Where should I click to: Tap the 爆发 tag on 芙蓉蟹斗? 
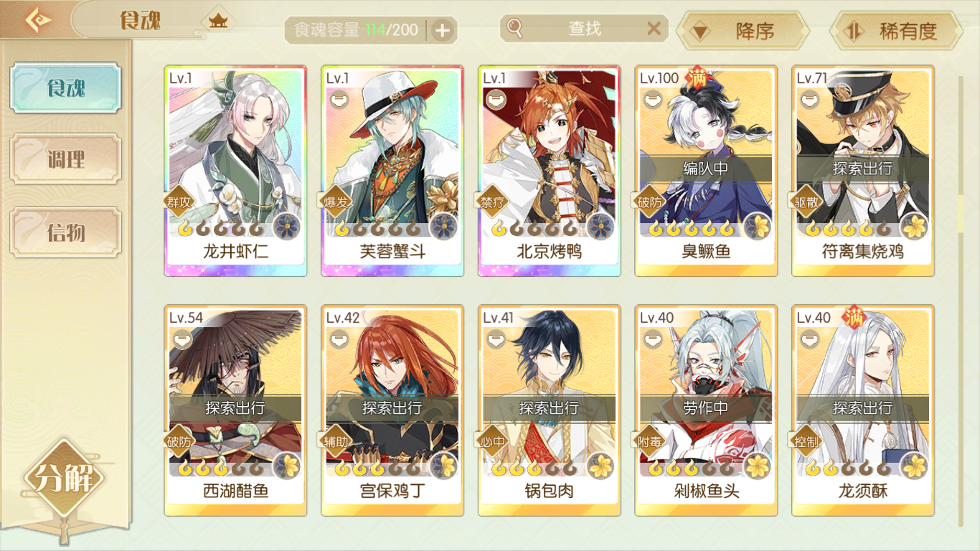pos(335,202)
